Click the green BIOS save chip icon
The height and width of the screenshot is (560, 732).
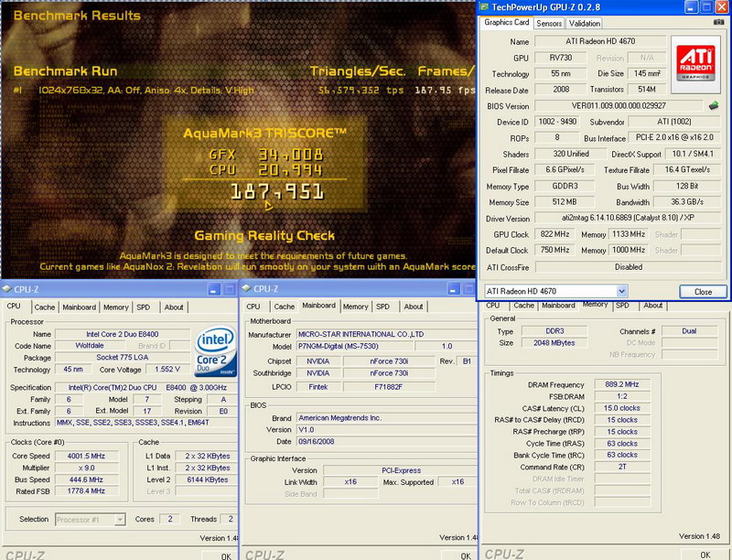point(714,106)
